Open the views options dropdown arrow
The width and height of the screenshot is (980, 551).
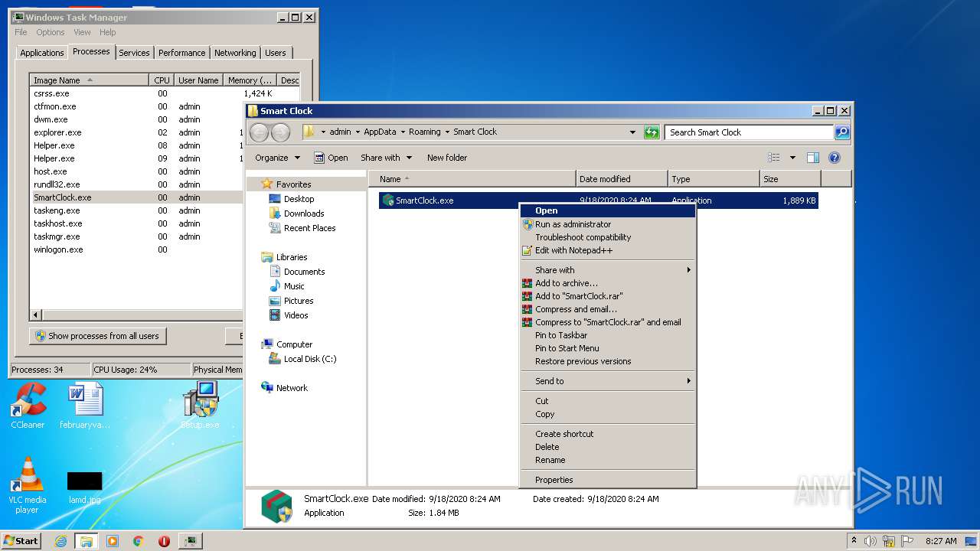792,158
